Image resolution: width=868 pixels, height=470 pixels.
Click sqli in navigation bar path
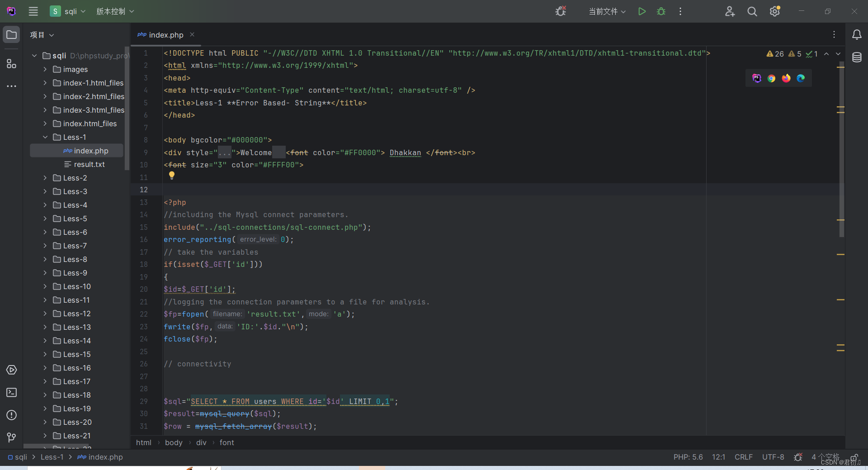pos(18,457)
